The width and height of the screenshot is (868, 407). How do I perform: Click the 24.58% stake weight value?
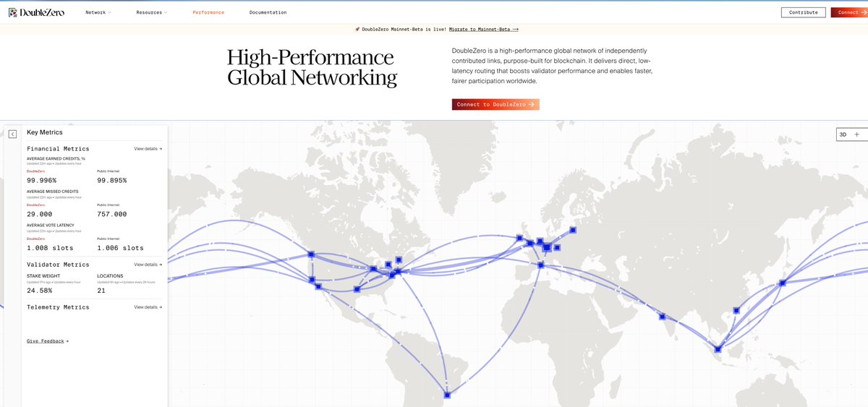[40, 290]
